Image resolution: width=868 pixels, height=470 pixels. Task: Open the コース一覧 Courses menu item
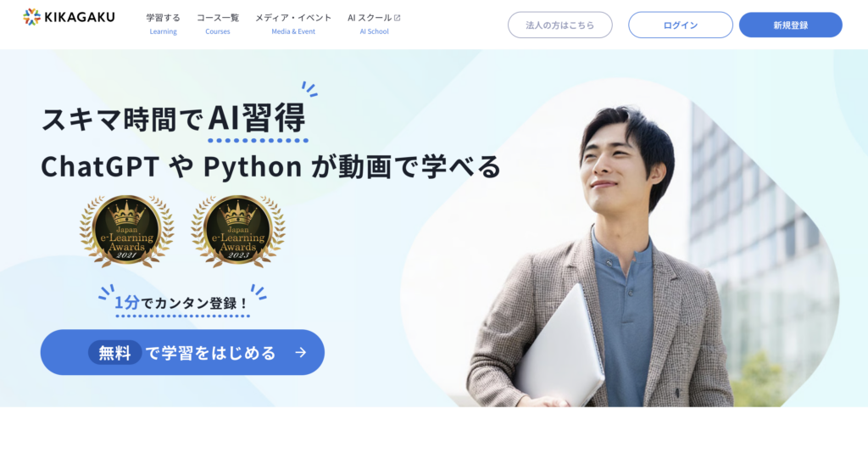point(218,24)
